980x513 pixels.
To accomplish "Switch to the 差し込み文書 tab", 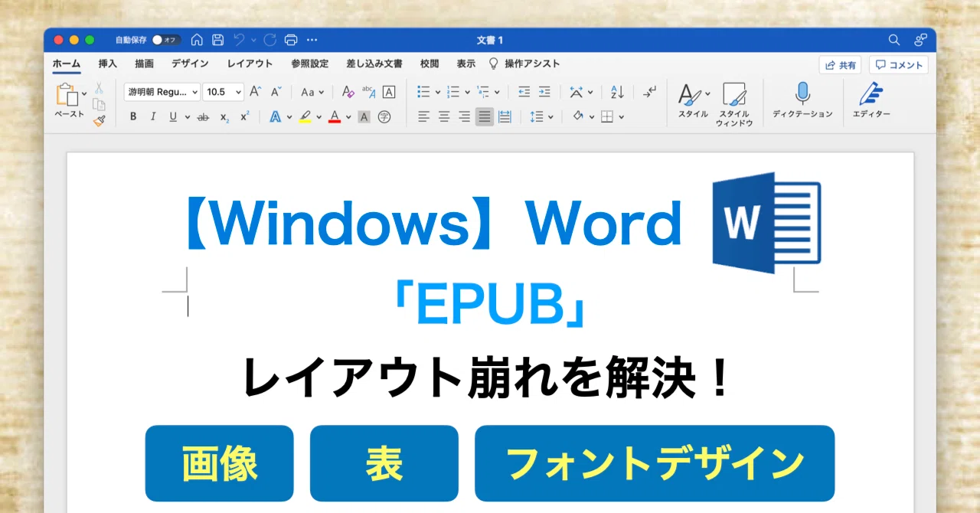I will pos(374,64).
